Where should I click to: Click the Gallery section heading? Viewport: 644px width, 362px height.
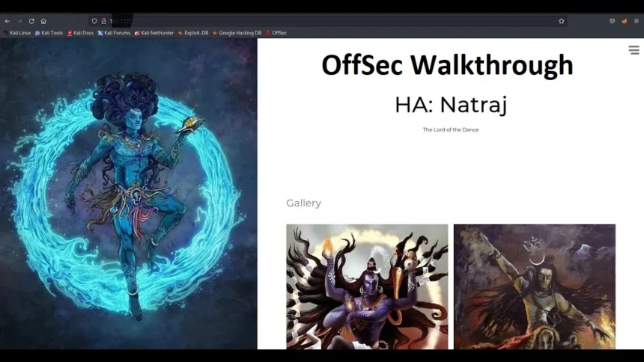tap(303, 203)
